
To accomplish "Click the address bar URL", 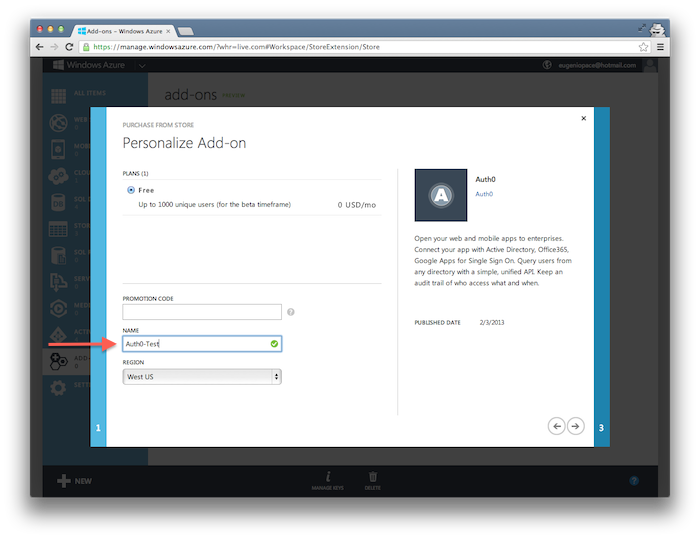I will coord(237,47).
